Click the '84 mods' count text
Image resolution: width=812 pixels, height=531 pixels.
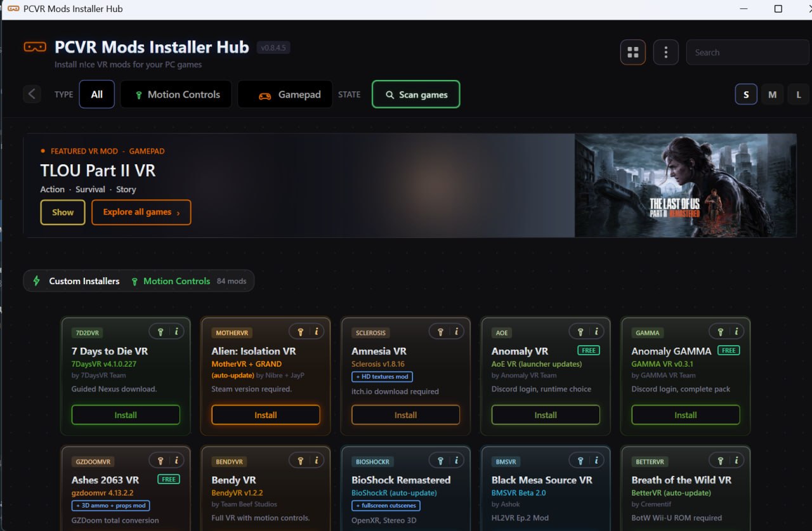[x=232, y=281]
